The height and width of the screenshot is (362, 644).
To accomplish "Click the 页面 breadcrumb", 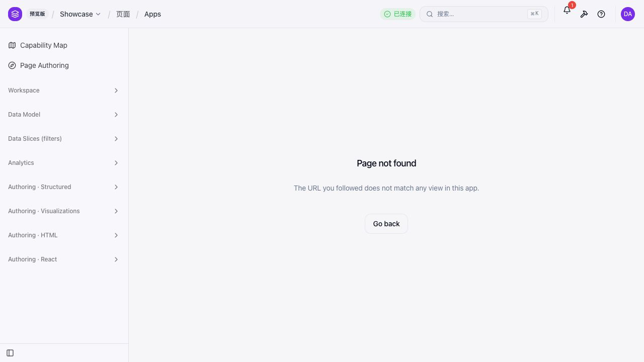I will (123, 14).
